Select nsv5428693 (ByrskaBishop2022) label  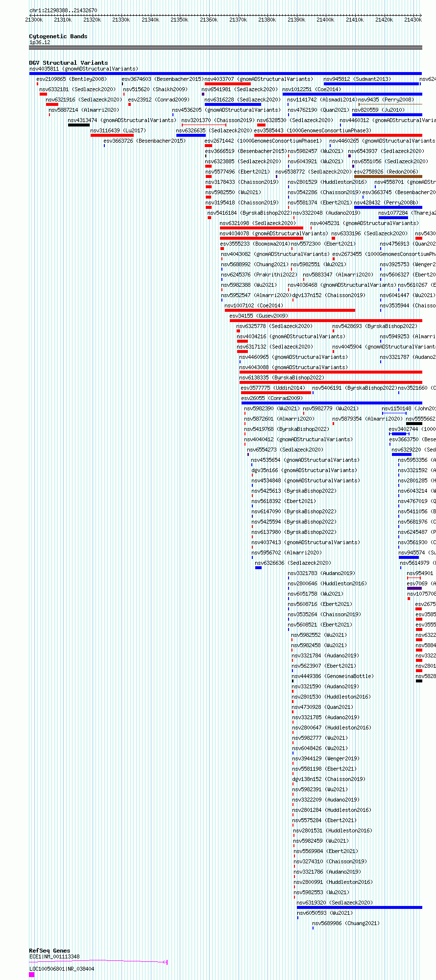(x=375, y=327)
